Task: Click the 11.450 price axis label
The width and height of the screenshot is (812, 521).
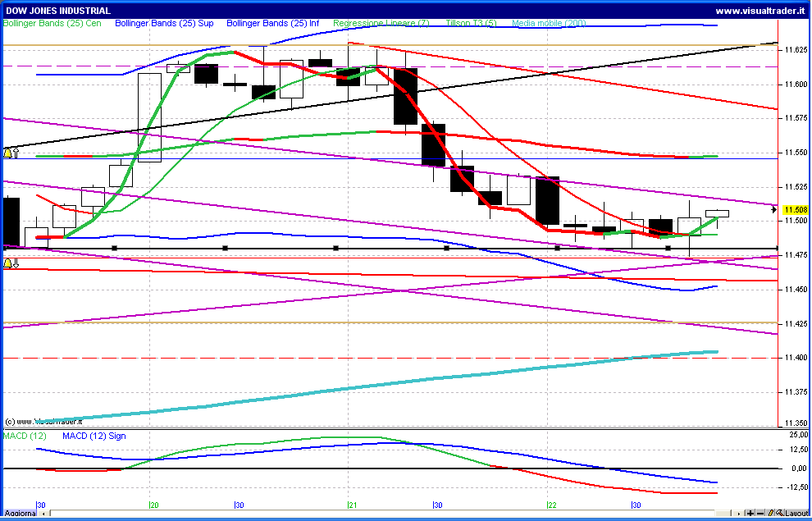Action: 796,289
